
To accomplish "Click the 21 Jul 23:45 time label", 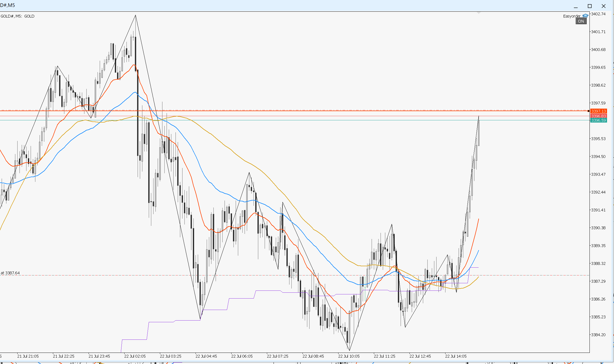I will click(x=99, y=356).
